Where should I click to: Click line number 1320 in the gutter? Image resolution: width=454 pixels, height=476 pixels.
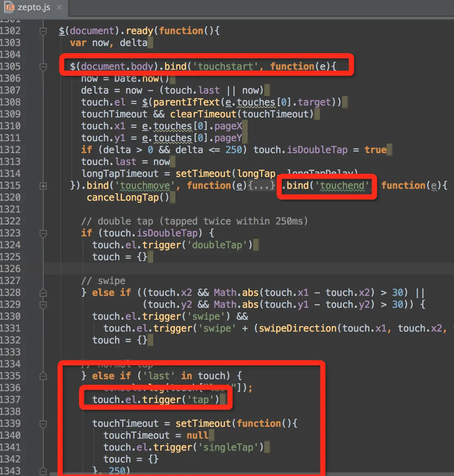(10, 198)
